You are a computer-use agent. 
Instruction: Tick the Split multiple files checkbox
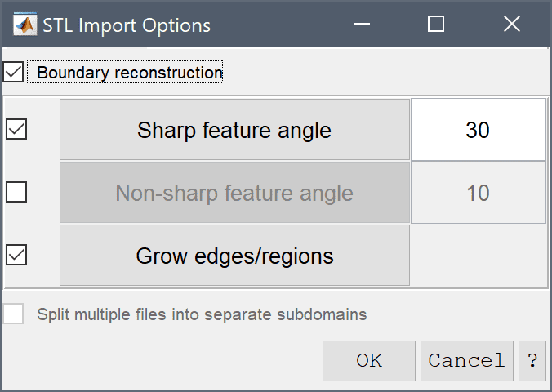point(13,314)
